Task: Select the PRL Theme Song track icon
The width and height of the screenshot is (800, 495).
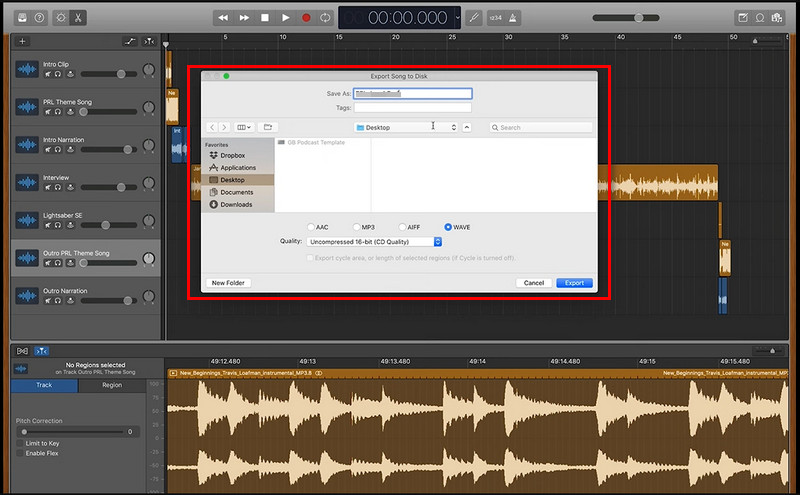Action: tap(27, 107)
